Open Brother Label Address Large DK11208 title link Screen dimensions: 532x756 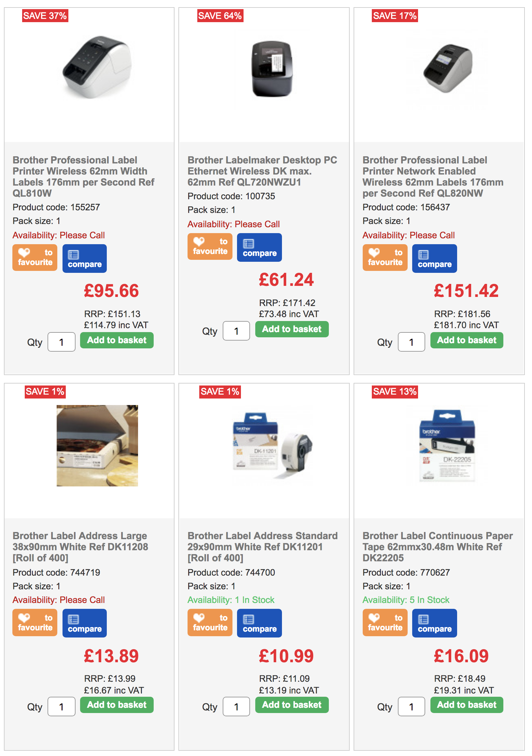80,547
